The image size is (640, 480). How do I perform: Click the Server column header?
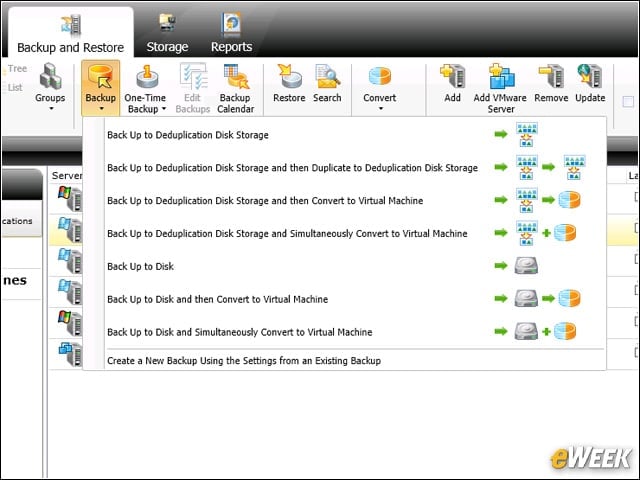click(66, 176)
